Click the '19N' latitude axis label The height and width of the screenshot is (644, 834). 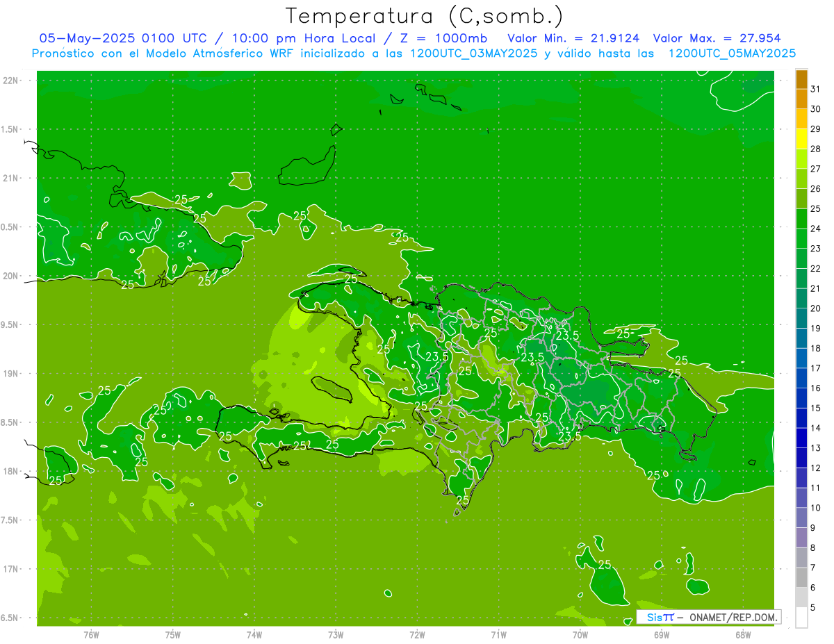[12, 373]
